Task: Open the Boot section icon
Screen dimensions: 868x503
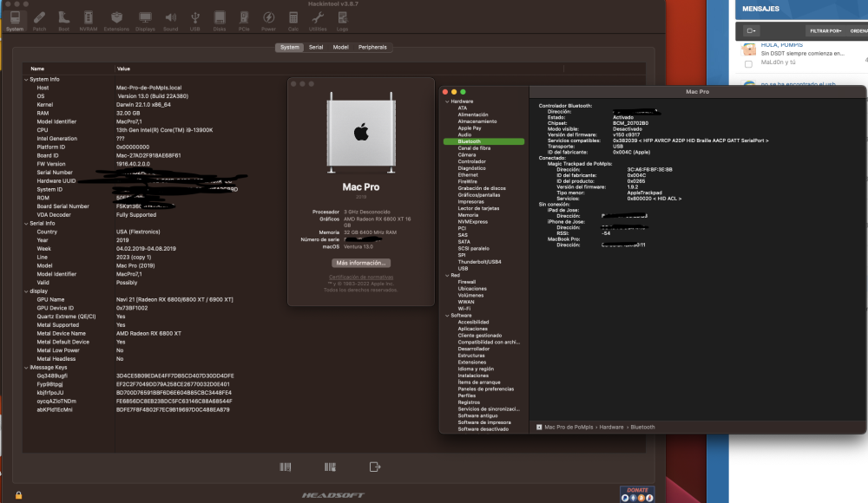Action: click(x=63, y=21)
